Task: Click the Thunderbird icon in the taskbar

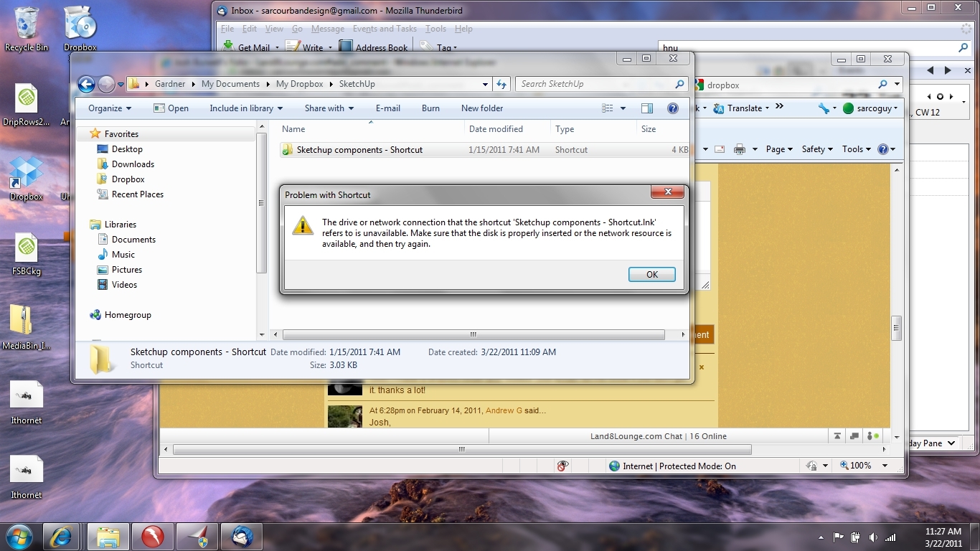Action: pyautogui.click(x=242, y=537)
